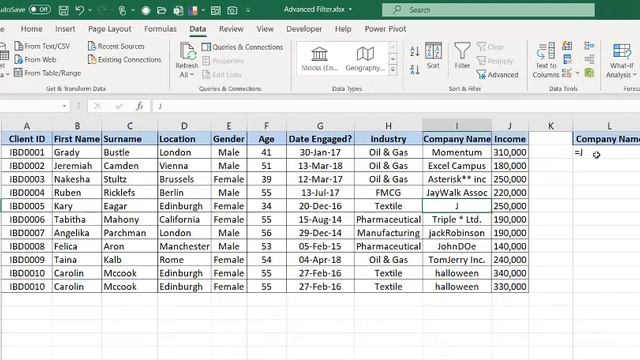Image resolution: width=640 pixels, height=360 pixels.
Task: Click the green Manage Data Model icon
Action: pyautogui.click(x=589, y=73)
